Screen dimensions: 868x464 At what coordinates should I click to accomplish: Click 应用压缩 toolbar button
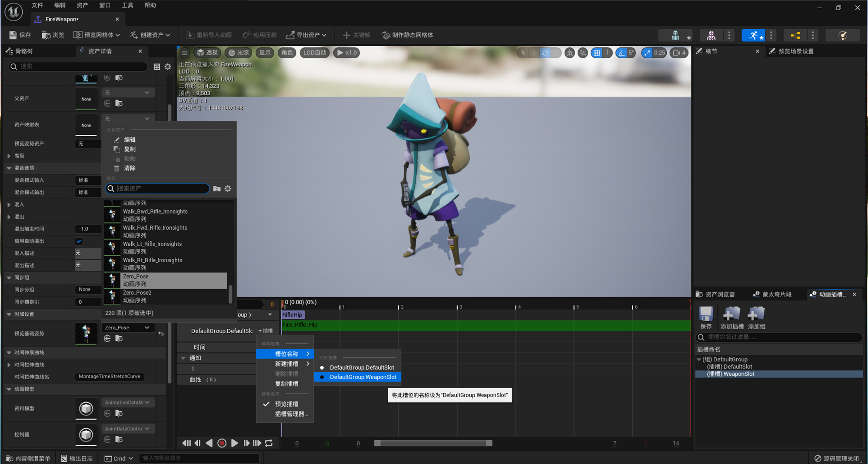click(259, 35)
